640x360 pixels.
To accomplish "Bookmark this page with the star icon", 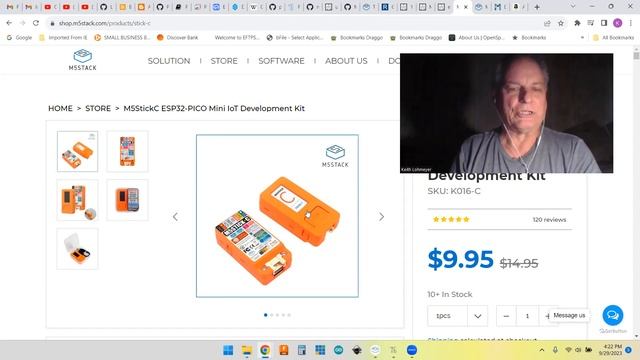I will (561, 23).
